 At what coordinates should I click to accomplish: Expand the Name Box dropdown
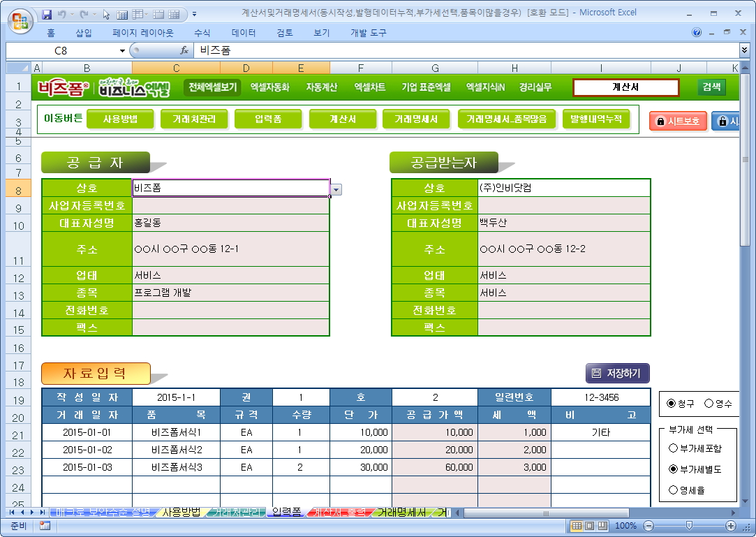click(x=122, y=50)
